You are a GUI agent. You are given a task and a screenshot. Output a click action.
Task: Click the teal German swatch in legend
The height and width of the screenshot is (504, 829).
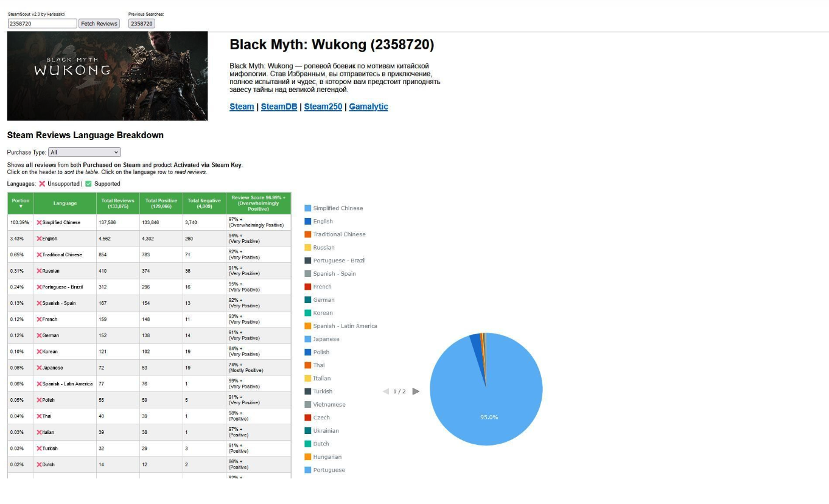(x=308, y=300)
